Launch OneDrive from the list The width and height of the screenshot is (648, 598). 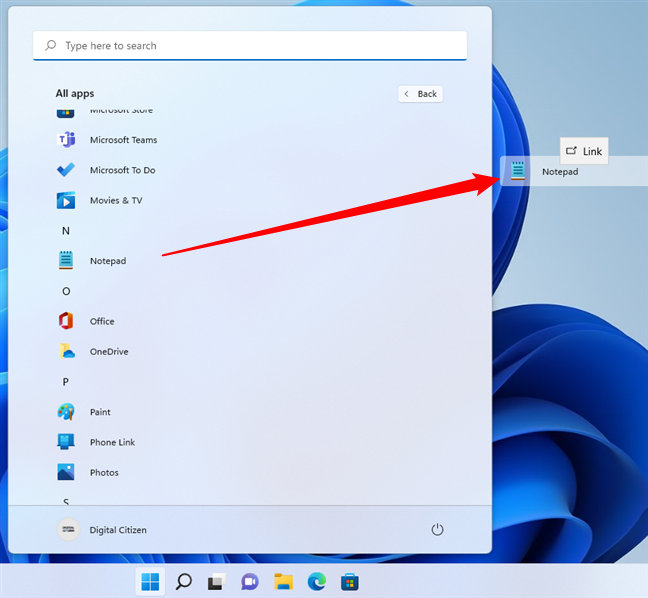(108, 352)
